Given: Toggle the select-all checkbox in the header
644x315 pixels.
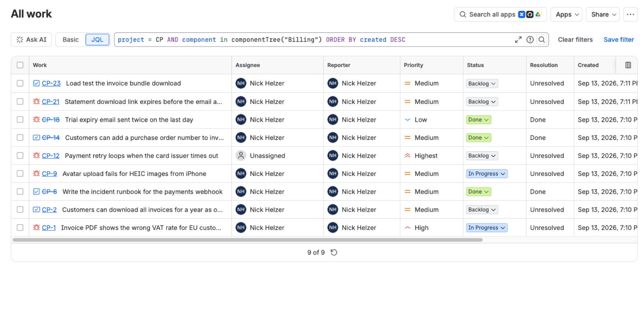Looking at the screenshot, I should point(20,65).
